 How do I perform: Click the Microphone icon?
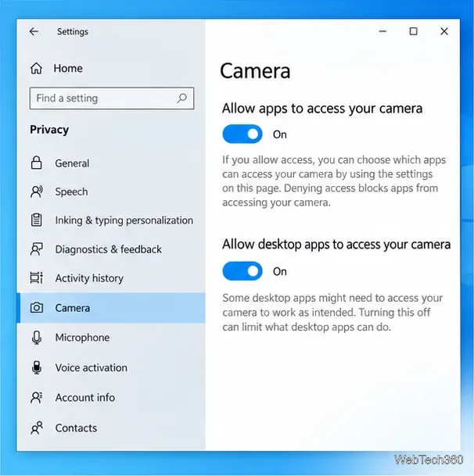(37, 338)
